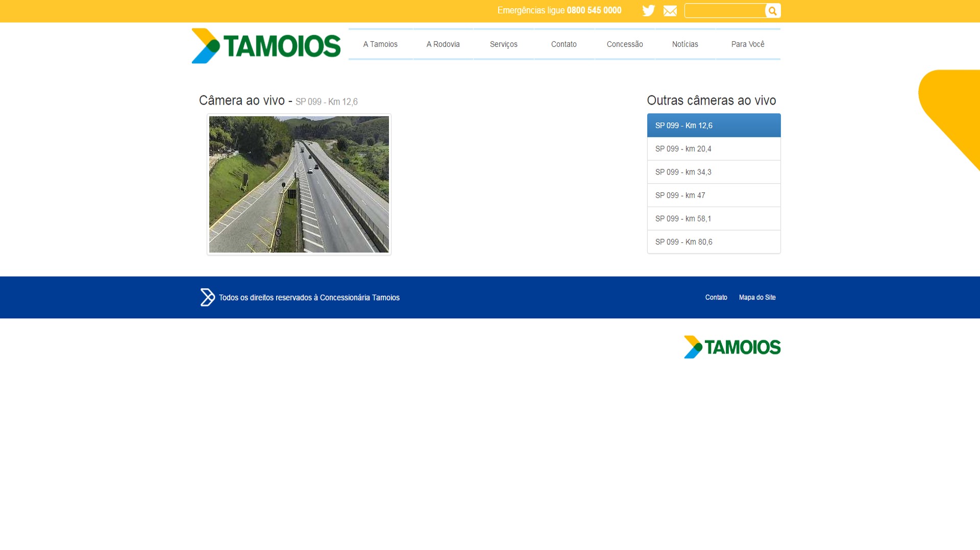Screen dimensions: 980x550
Task: Open the Notícias menu
Action: (685, 44)
